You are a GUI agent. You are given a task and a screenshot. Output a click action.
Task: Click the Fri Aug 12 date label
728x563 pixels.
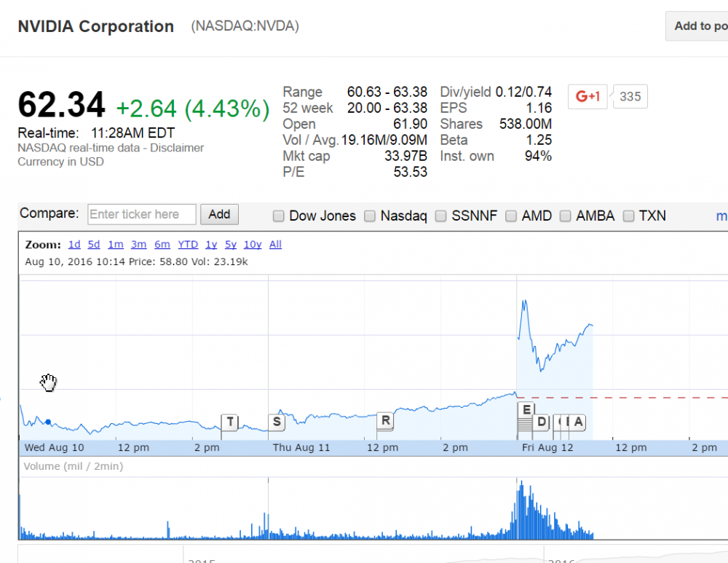tap(547, 448)
